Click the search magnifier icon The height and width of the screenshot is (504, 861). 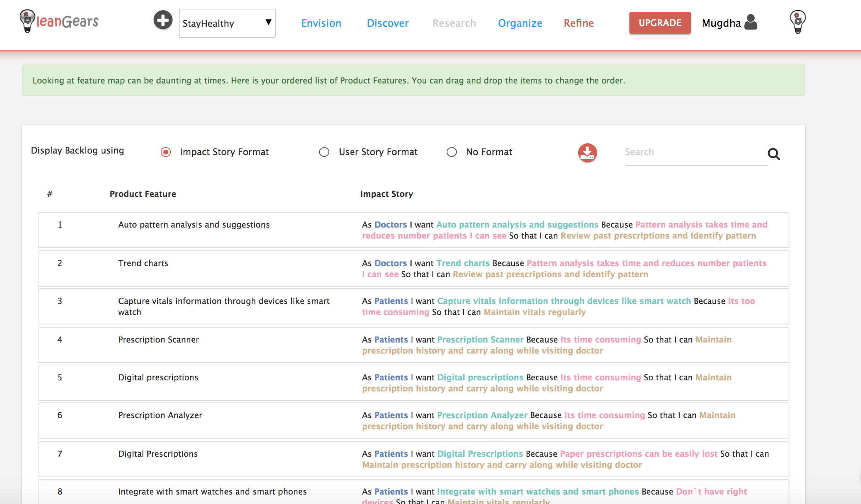point(774,154)
